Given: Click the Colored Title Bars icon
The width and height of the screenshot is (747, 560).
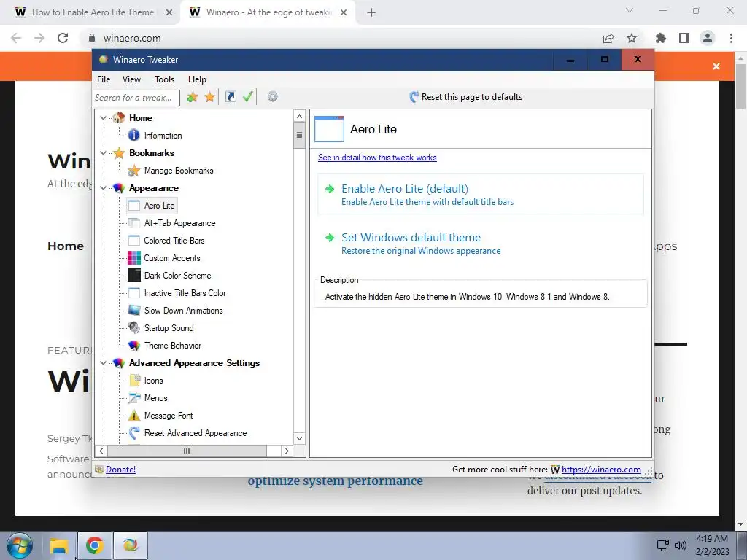Looking at the screenshot, I should 134,241.
